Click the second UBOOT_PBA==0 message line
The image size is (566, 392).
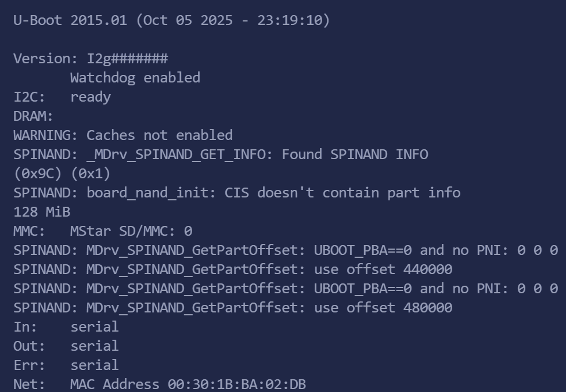pyautogui.click(x=286, y=289)
